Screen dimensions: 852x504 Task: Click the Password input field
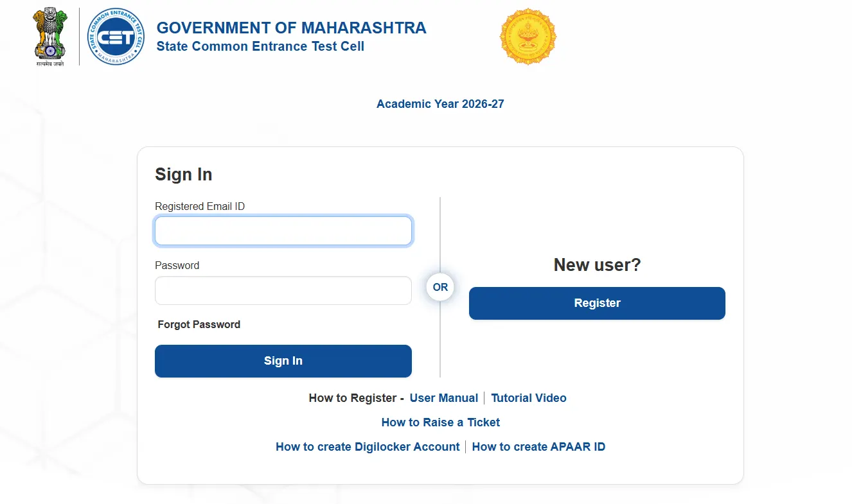(283, 290)
